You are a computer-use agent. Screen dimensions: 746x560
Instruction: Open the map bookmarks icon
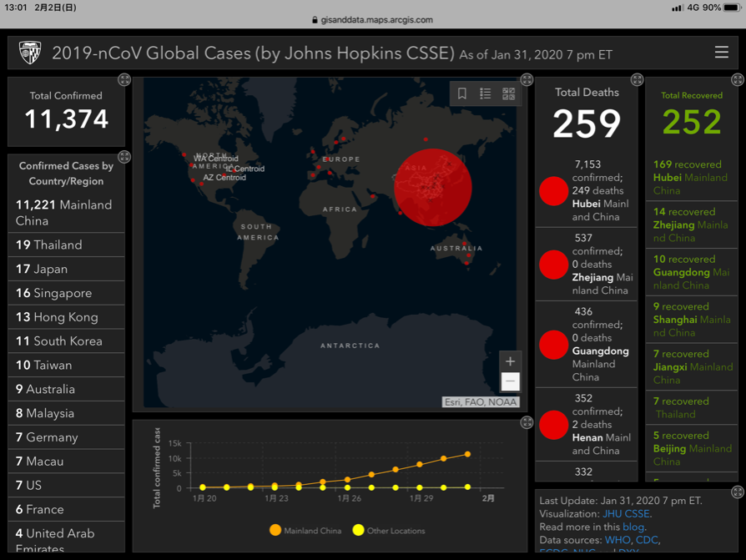(462, 93)
